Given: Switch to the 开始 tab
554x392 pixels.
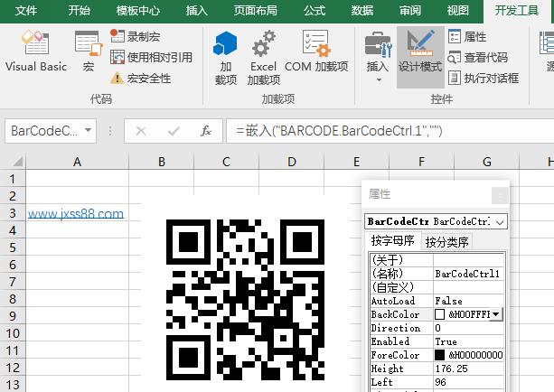Looking at the screenshot, I should pyautogui.click(x=80, y=10).
